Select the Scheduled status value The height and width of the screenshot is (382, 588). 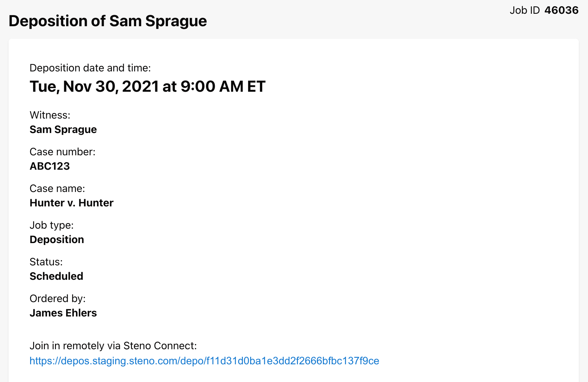coord(56,276)
